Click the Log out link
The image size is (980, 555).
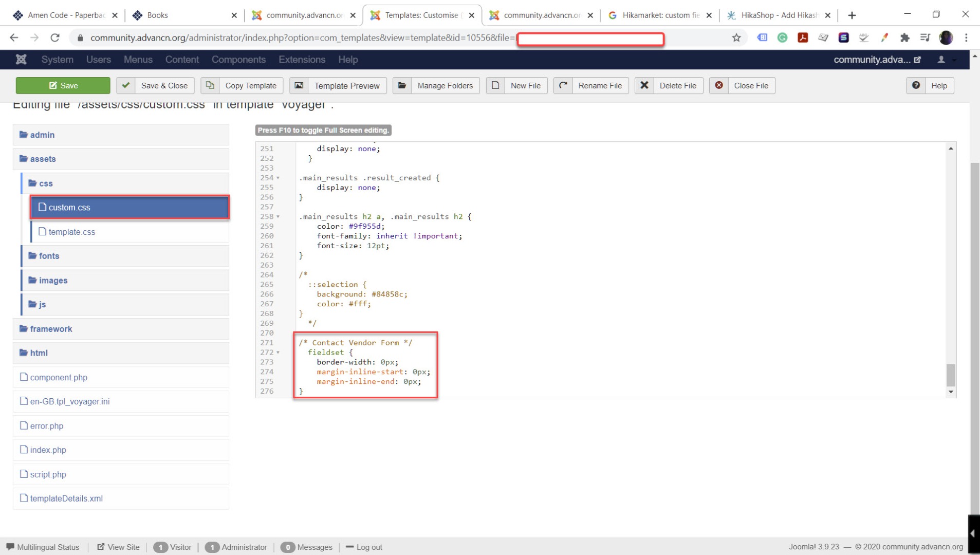tap(368, 547)
